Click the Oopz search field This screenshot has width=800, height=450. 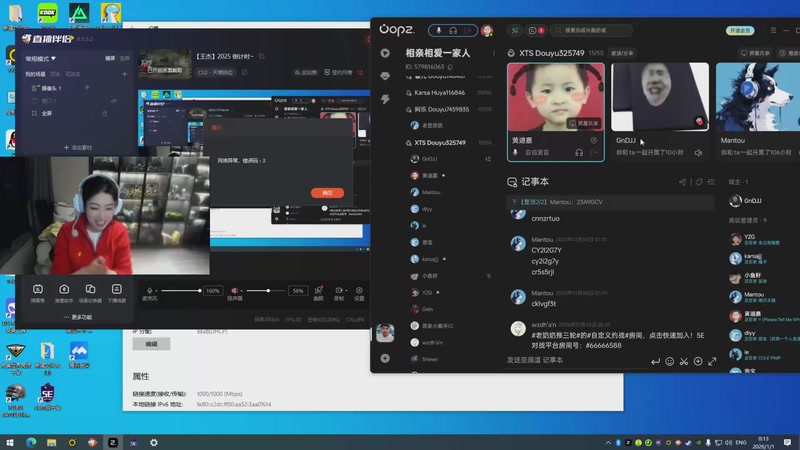pos(592,31)
